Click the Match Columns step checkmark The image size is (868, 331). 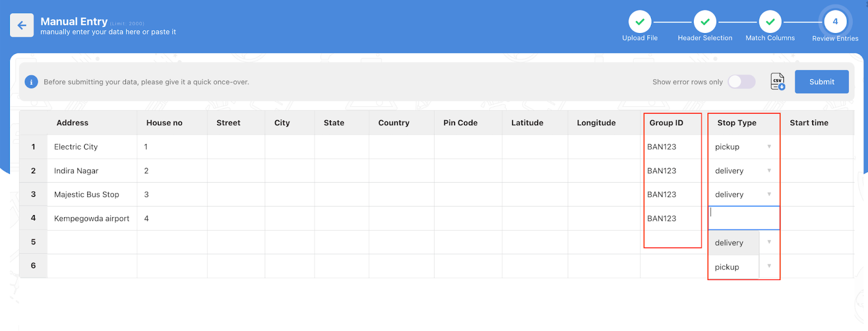(x=770, y=22)
